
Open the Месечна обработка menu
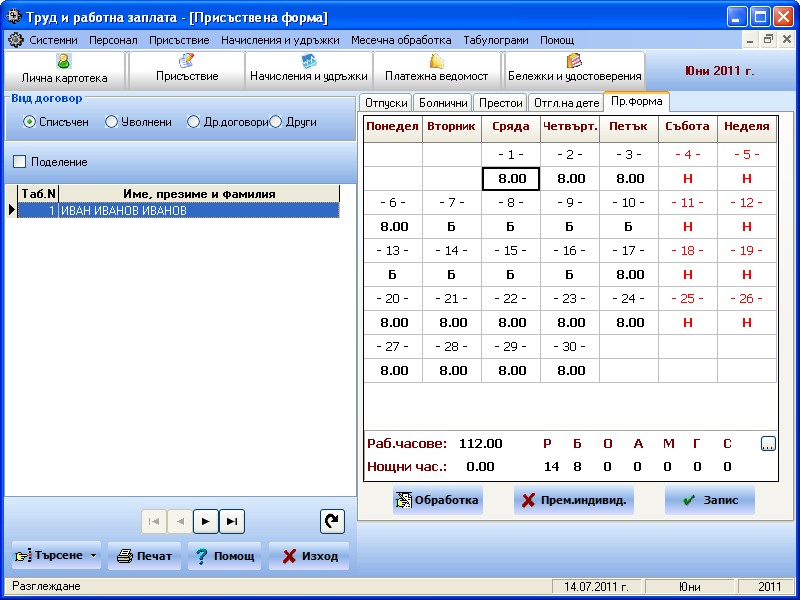tap(401, 40)
